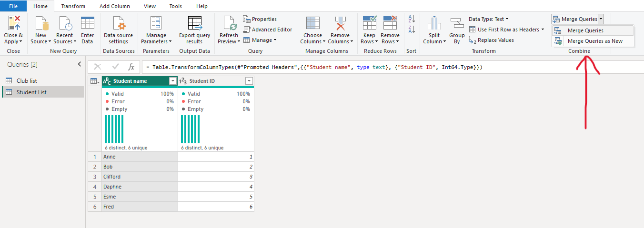Open the Student name column filter dropdown
The height and width of the screenshot is (228, 644).
tap(172, 81)
